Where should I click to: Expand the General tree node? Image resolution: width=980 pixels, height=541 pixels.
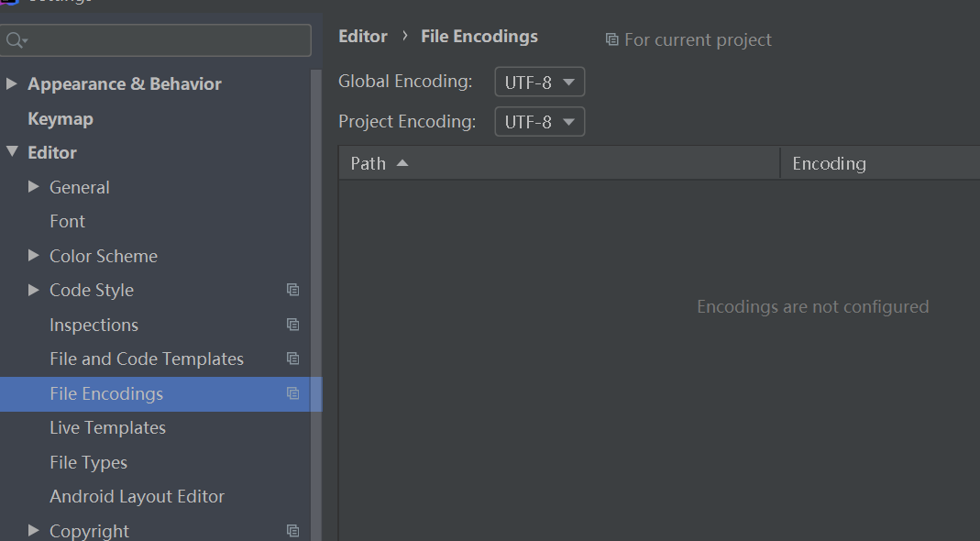click(x=34, y=187)
